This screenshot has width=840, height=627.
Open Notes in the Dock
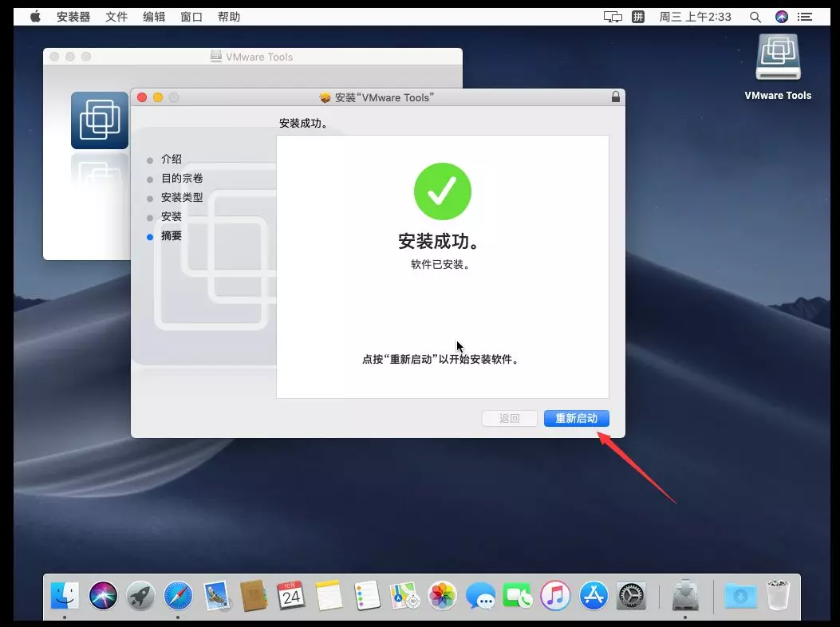329,595
